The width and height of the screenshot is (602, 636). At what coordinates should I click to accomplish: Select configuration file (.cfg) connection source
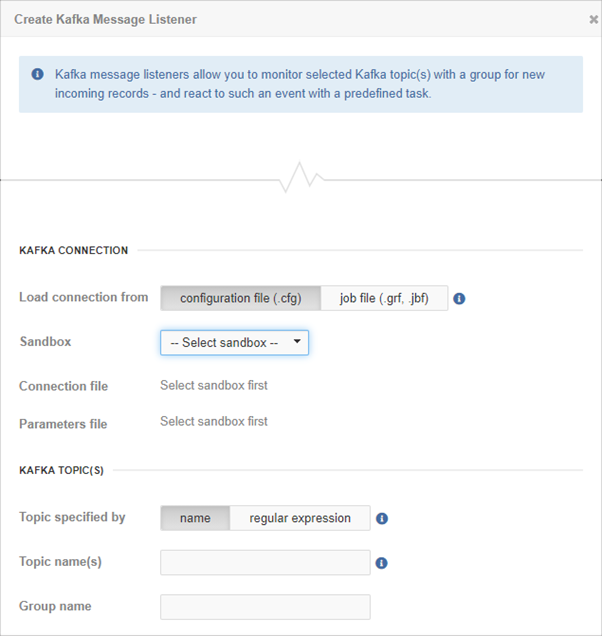point(241,298)
